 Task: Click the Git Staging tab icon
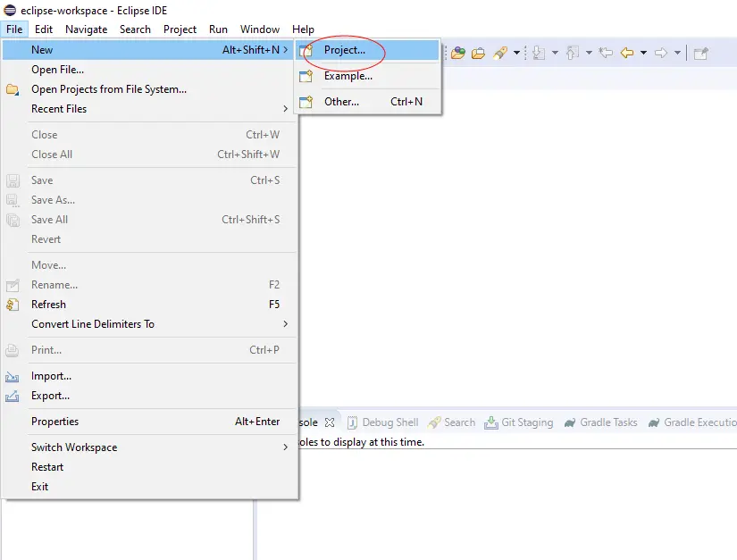tap(491, 422)
